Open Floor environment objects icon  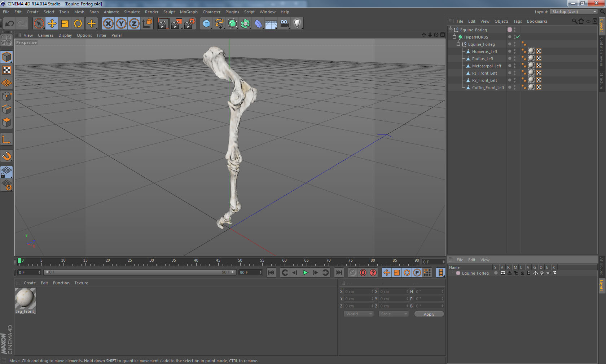click(x=271, y=24)
